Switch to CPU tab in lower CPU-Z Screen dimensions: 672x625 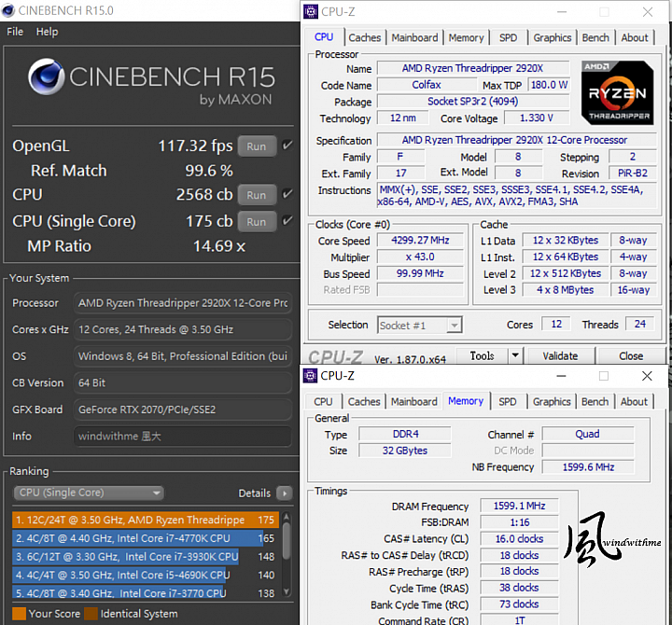(x=323, y=402)
